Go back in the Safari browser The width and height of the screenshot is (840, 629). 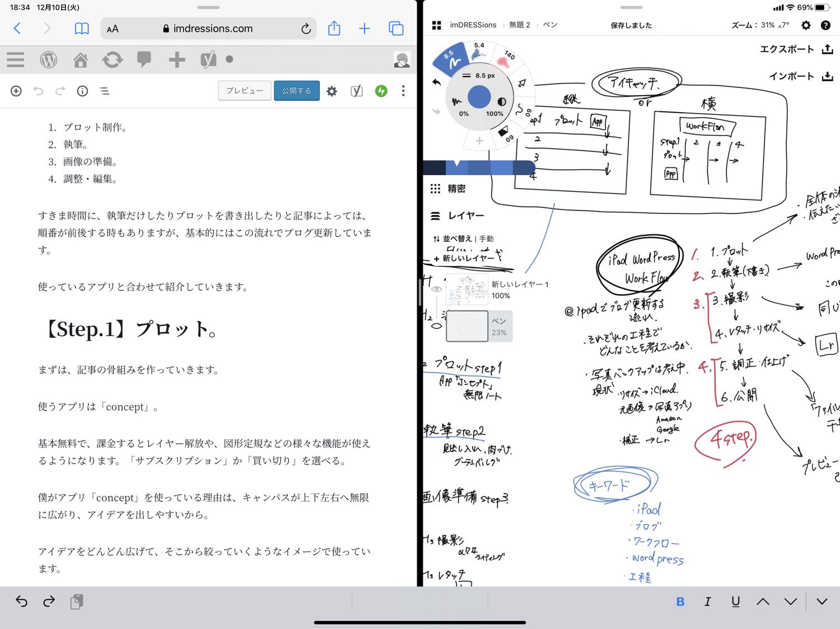pos(17,29)
